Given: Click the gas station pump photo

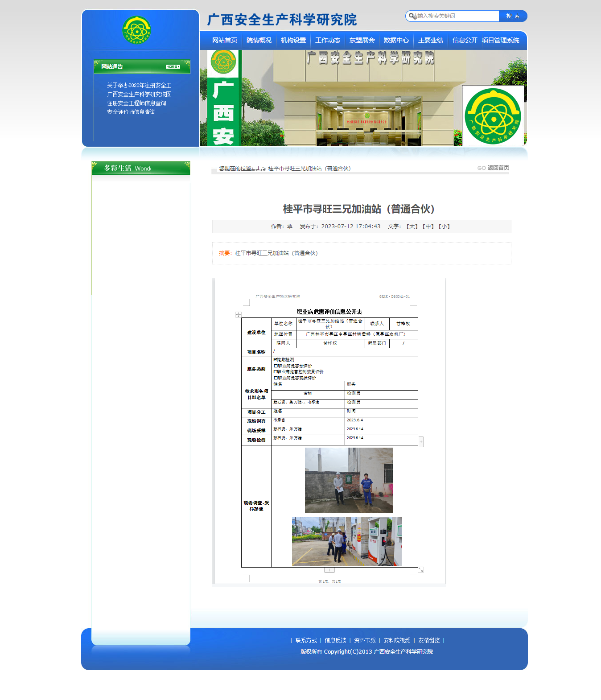Looking at the screenshot, I should (x=347, y=542).
